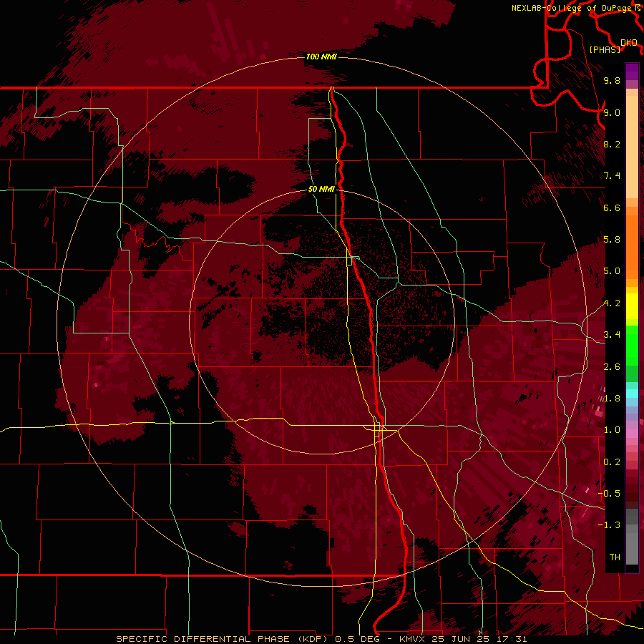The width and height of the screenshot is (644, 644).
Task: Click the 2.6 scale label
Action: click(612, 367)
